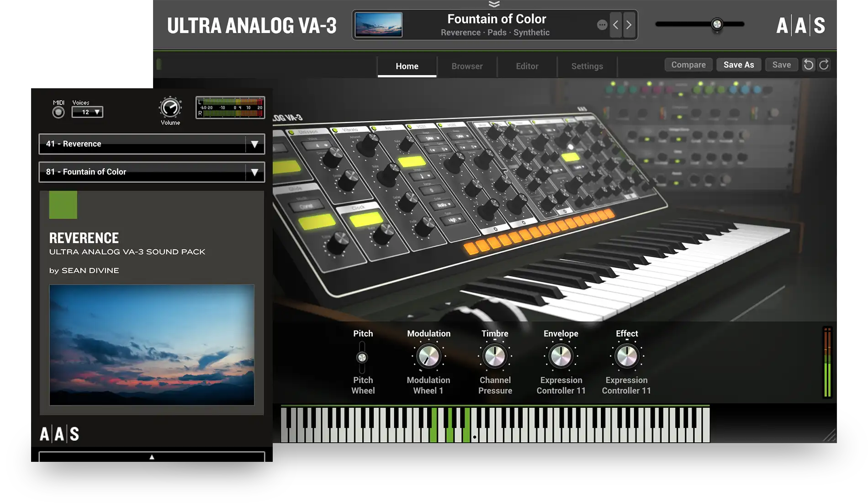Viewport: 868px width, 503px height.
Task: Click the previous preset arrow
Action: pos(615,25)
